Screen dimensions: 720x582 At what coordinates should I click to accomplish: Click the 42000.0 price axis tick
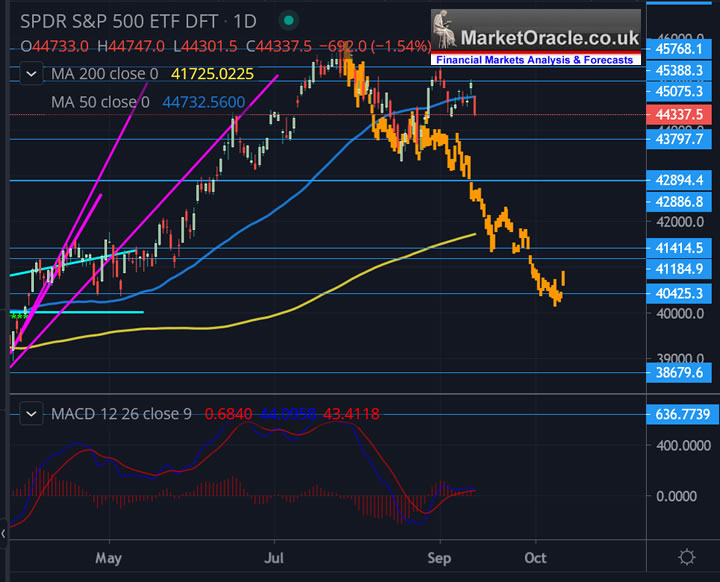click(x=680, y=222)
